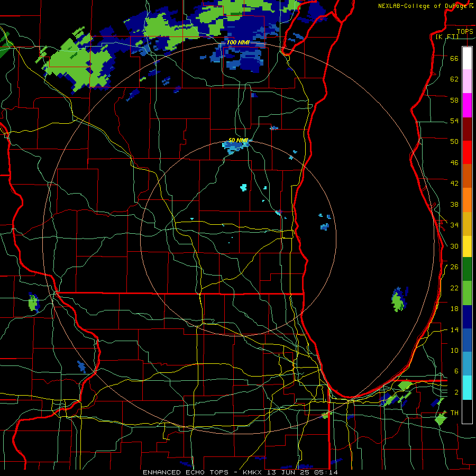This screenshot has height=476, width=476.
Task: Click the 58 scale value
Action: coord(454,100)
